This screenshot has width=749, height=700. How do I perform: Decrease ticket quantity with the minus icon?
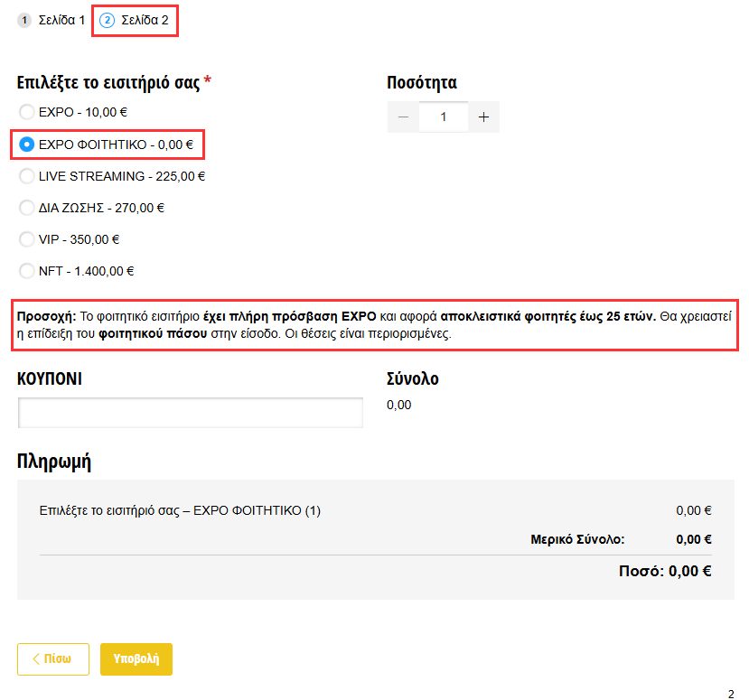(403, 117)
